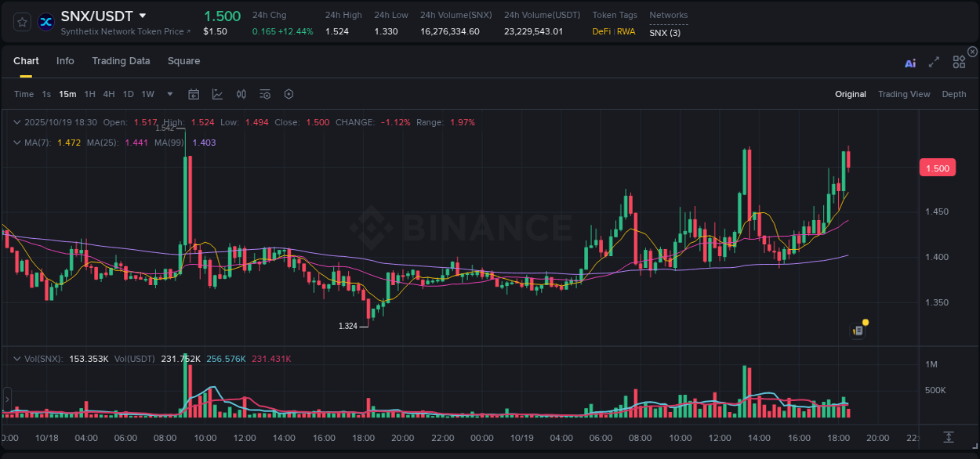Select the 15m timeframe
The height and width of the screenshot is (459, 980).
[67, 94]
